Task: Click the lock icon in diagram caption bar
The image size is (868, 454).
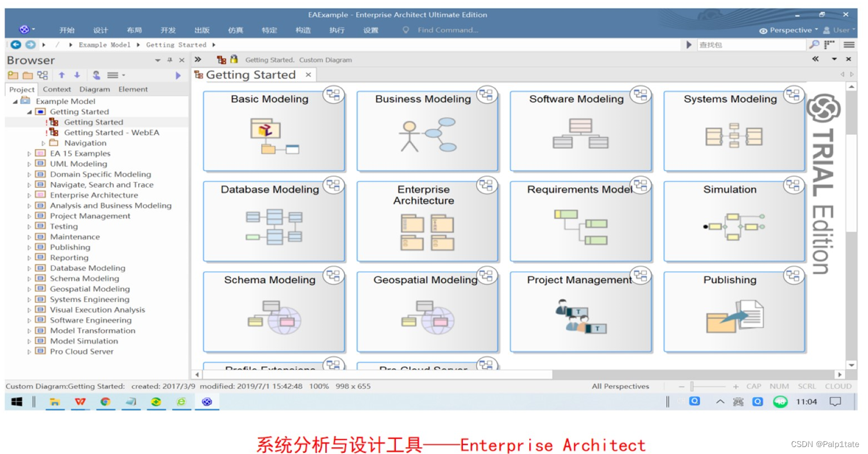Action: click(233, 59)
